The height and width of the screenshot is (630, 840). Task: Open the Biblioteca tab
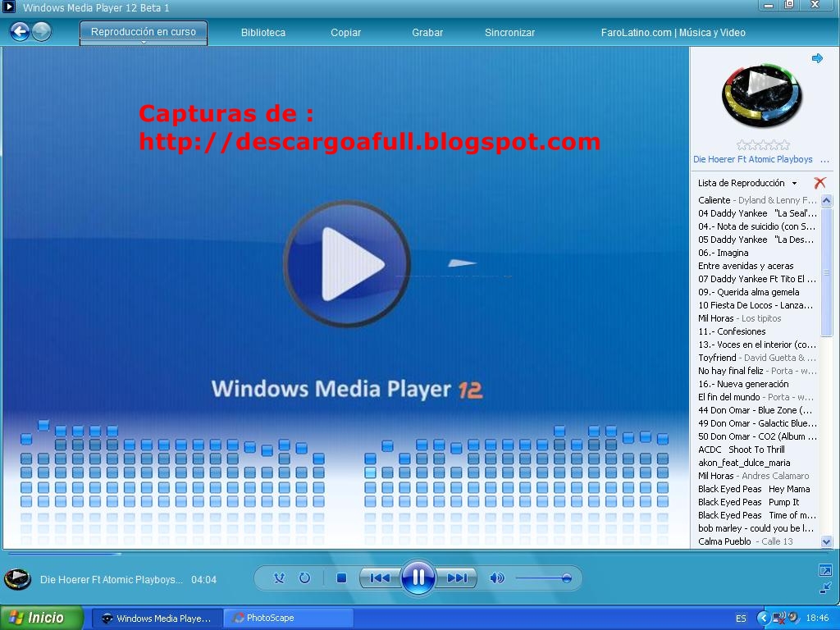click(x=263, y=33)
